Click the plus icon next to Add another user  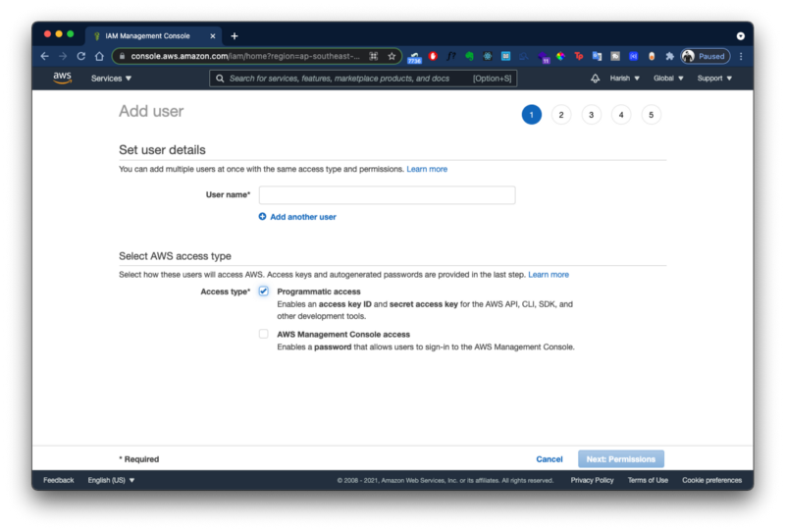[x=262, y=216]
